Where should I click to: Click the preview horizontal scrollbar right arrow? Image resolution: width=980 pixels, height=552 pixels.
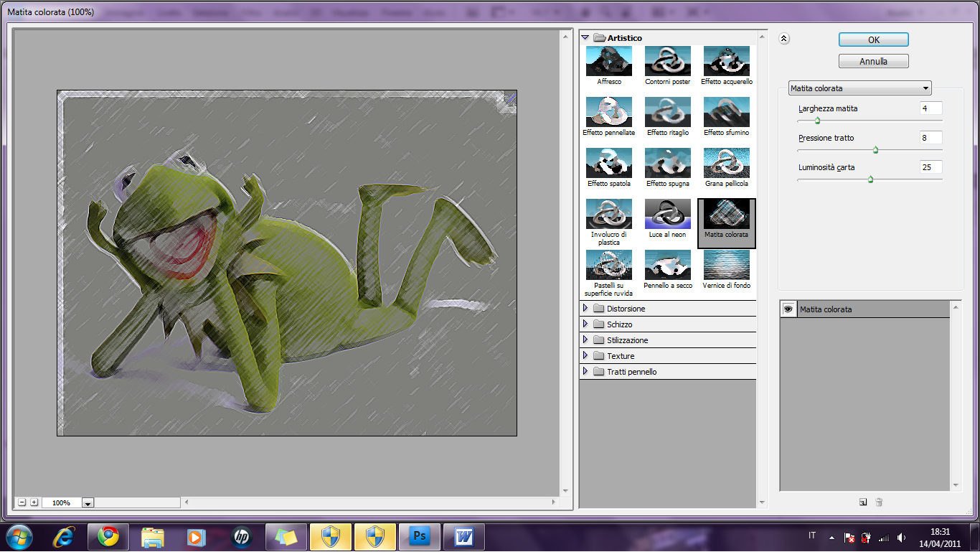(x=554, y=502)
